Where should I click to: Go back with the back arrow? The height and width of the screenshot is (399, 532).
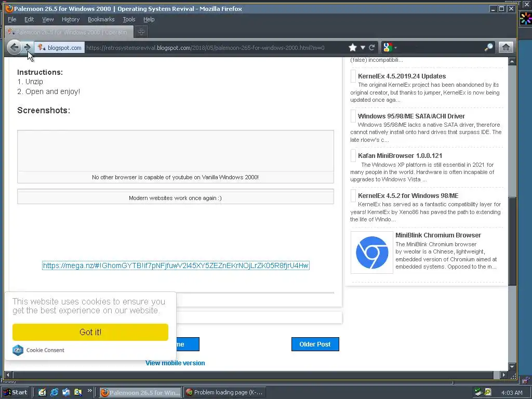point(14,47)
